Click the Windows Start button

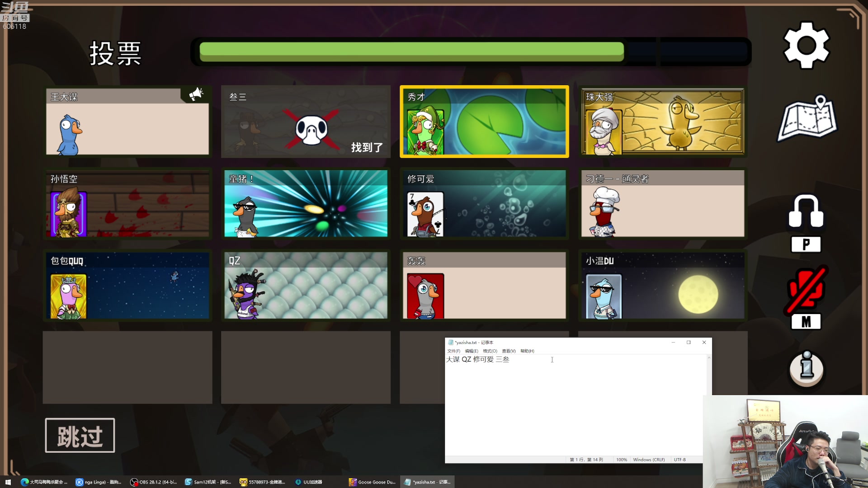(x=8, y=482)
